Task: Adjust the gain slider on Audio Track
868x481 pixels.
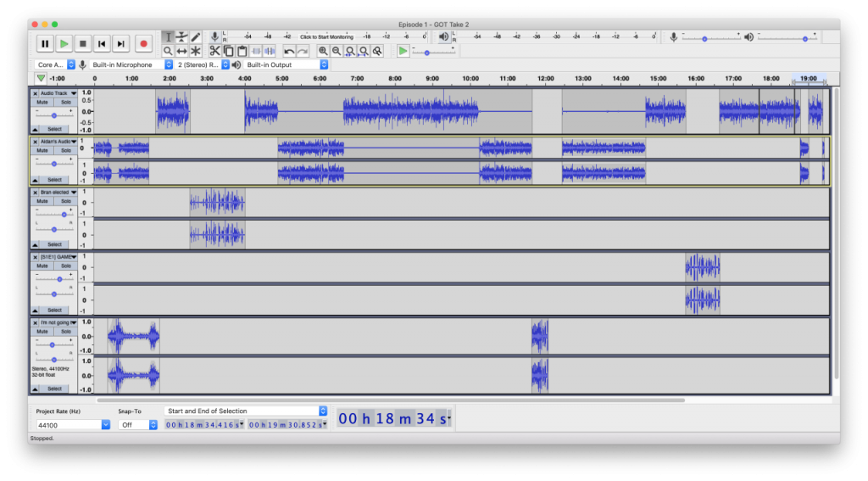Action: pos(54,115)
